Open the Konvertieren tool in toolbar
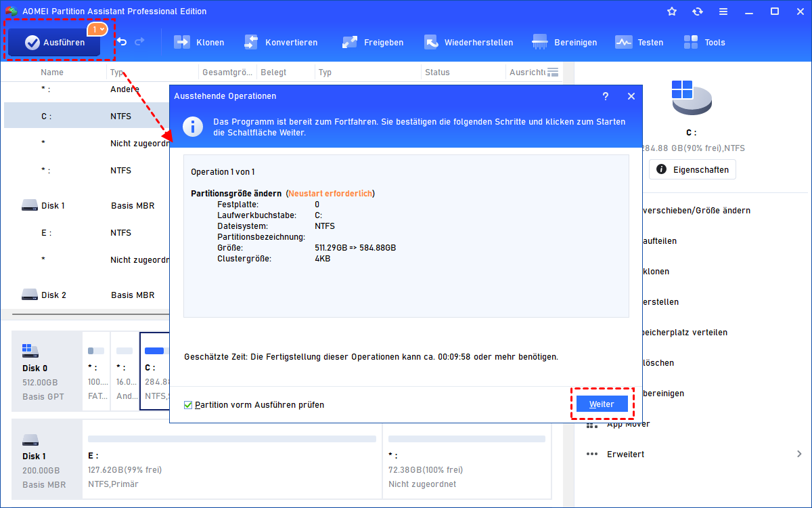The width and height of the screenshot is (812, 508). pyautogui.click(x=281, y=42)
